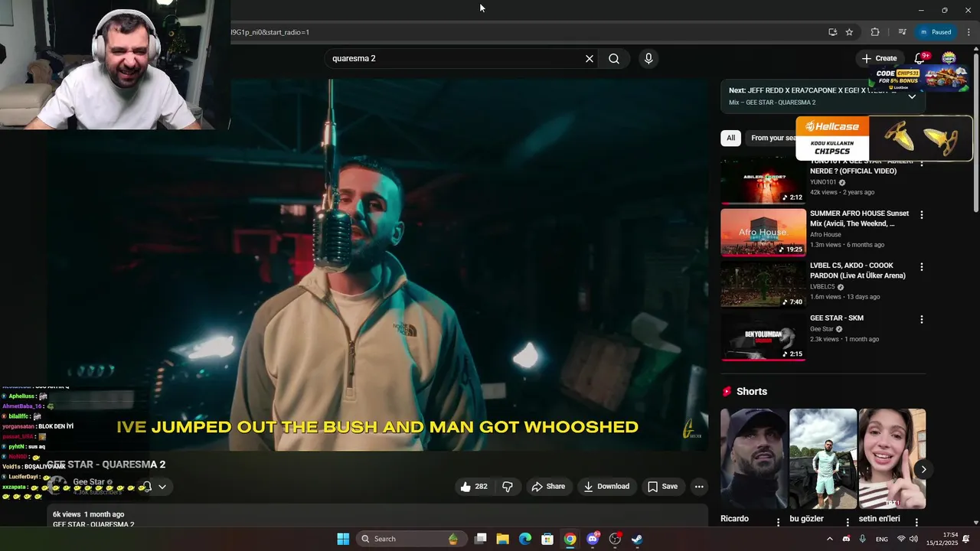
Task: Open options for the Ricardo short
Action: (x=779, y=521)
